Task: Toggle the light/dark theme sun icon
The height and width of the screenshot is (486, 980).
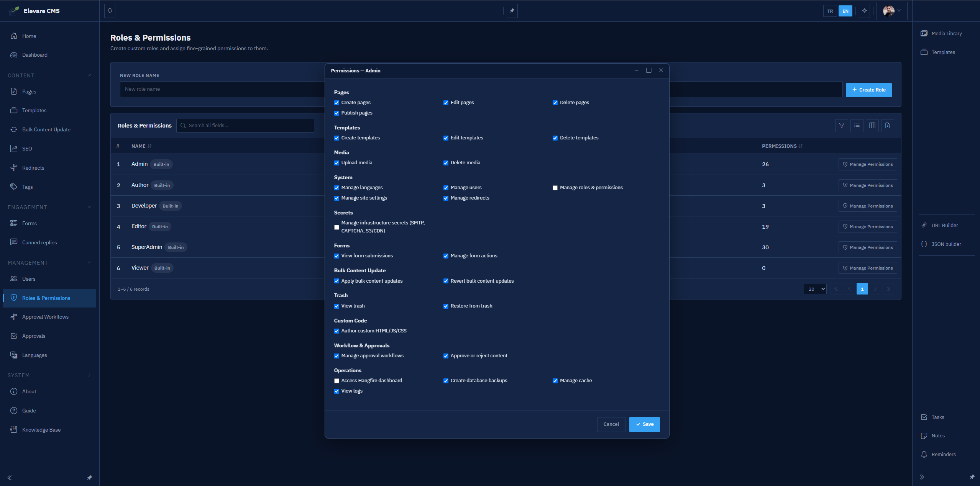Action: tap(864, 11)
